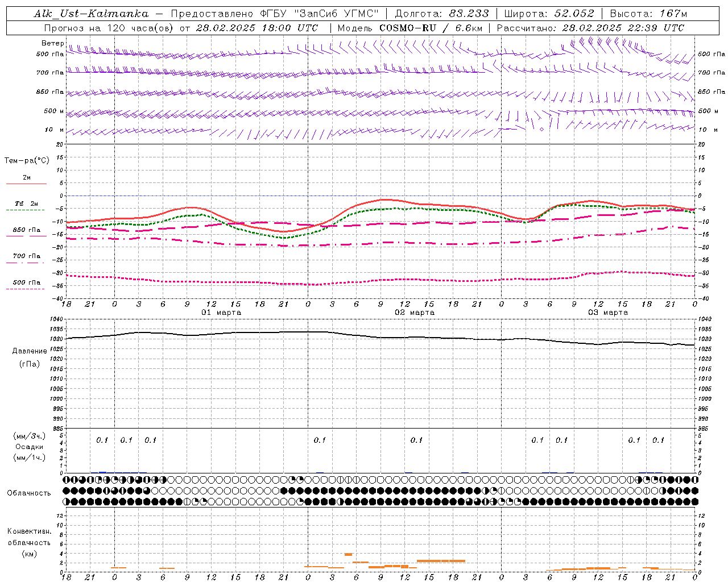Select the Широта: 52.052 field

[x=549, y=14]
